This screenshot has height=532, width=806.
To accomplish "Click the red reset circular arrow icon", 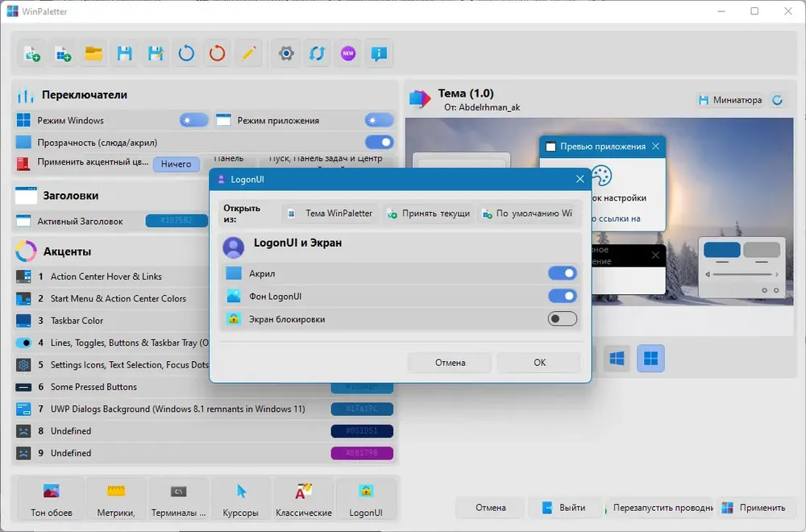I will click(x=217, y=53).
